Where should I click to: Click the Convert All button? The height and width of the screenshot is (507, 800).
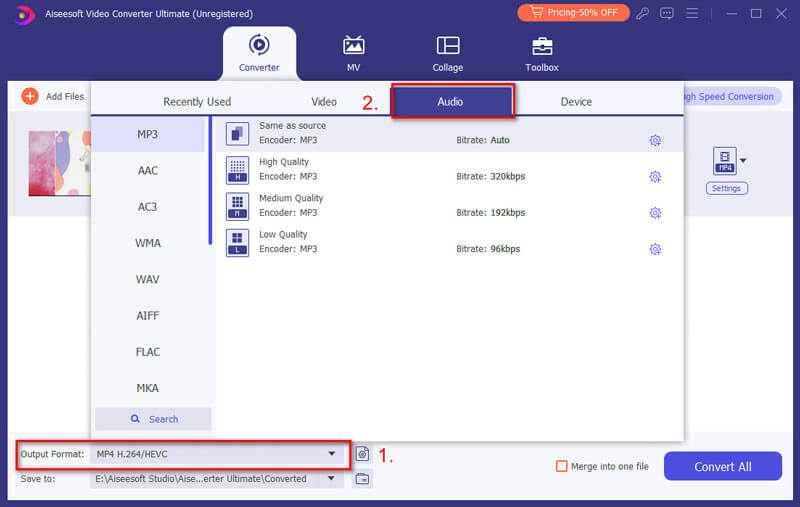click(723, 466)
